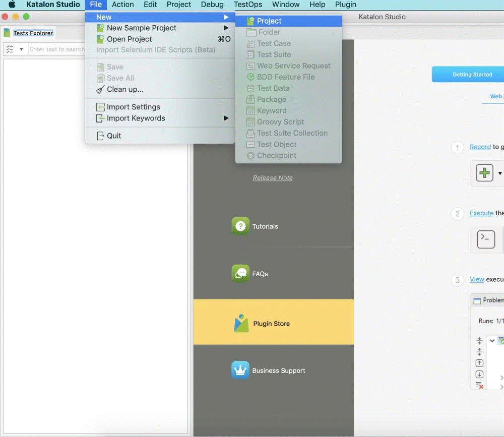Click the Execute link
Viewport: 504px width, 437px height.
[481, 213]
